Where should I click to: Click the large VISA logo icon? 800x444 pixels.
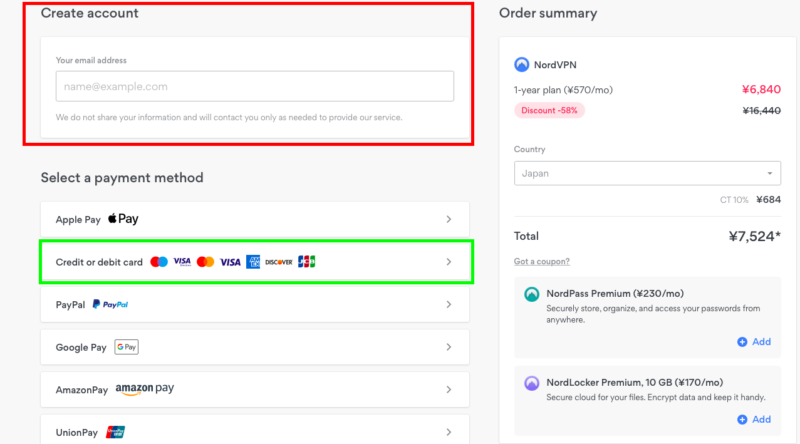[x=230, y=262]
